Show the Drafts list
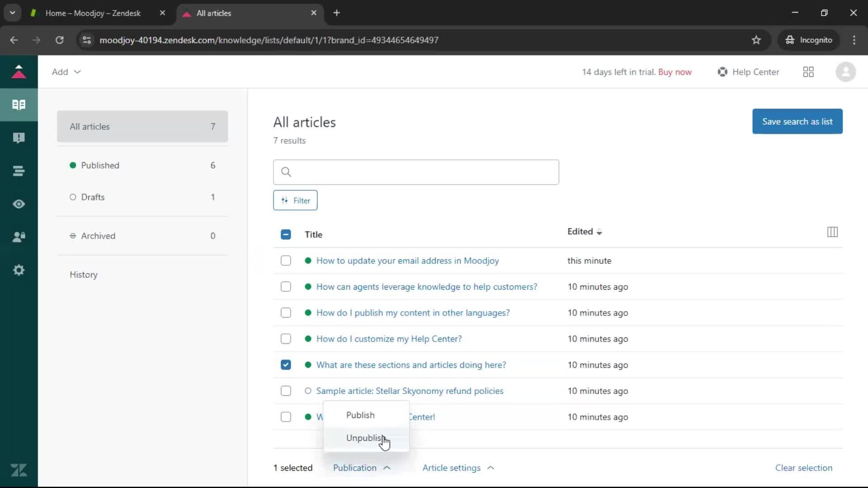 [x=142, y=197]
